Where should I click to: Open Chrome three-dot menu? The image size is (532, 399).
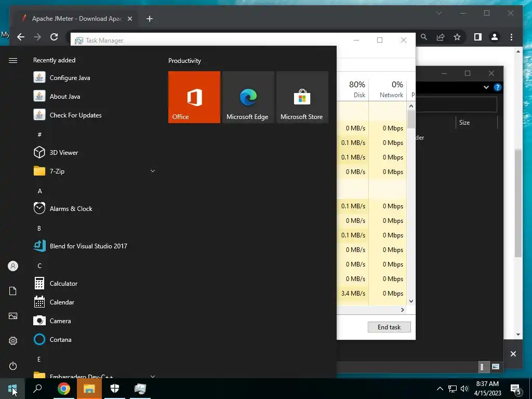coord(511,37)
